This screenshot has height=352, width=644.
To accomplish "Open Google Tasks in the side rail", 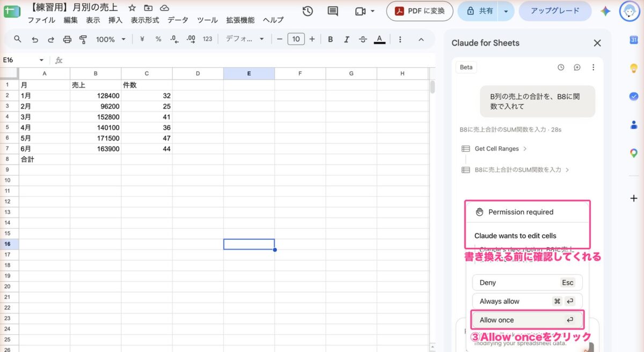I will [x=634, y=97].
